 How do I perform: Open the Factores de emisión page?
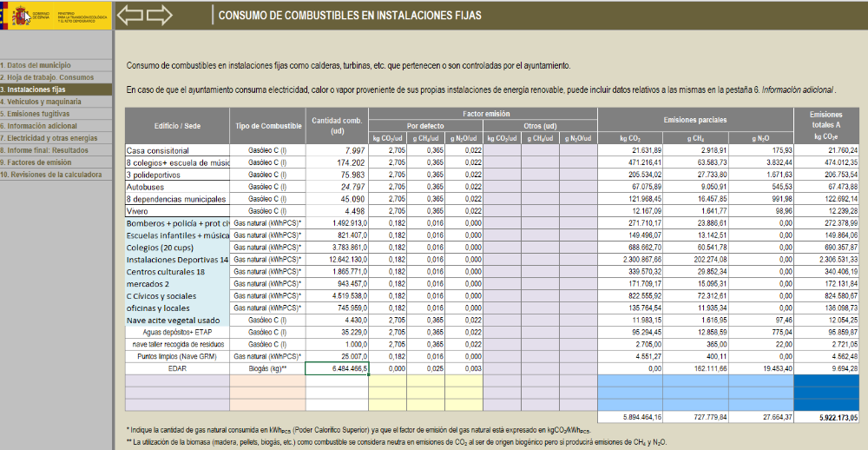[38, 162]
